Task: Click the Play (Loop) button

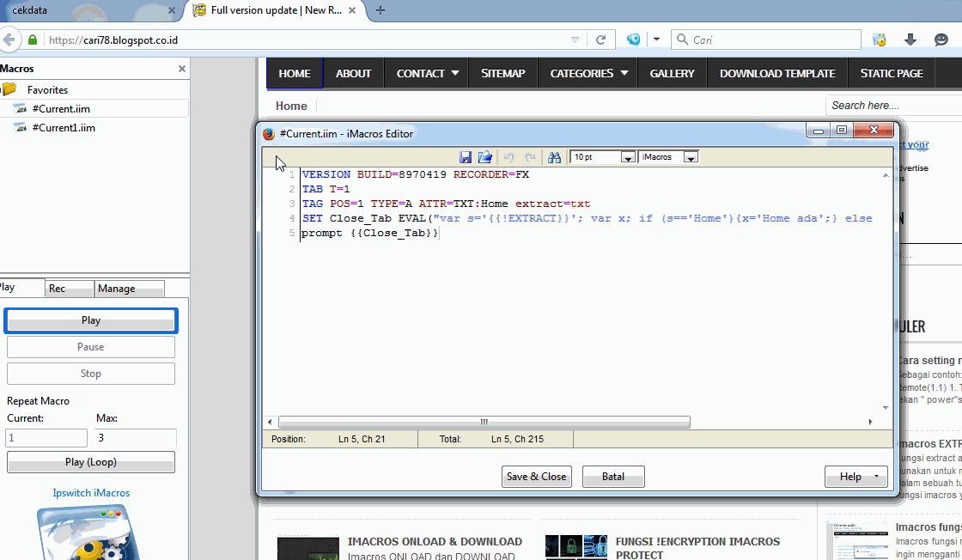Action: coord(91,462)
